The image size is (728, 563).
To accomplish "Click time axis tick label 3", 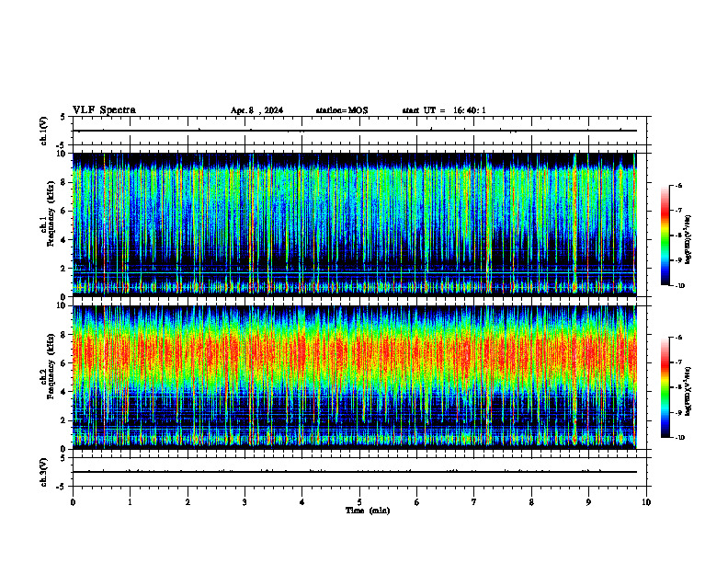I will point(245,502).
